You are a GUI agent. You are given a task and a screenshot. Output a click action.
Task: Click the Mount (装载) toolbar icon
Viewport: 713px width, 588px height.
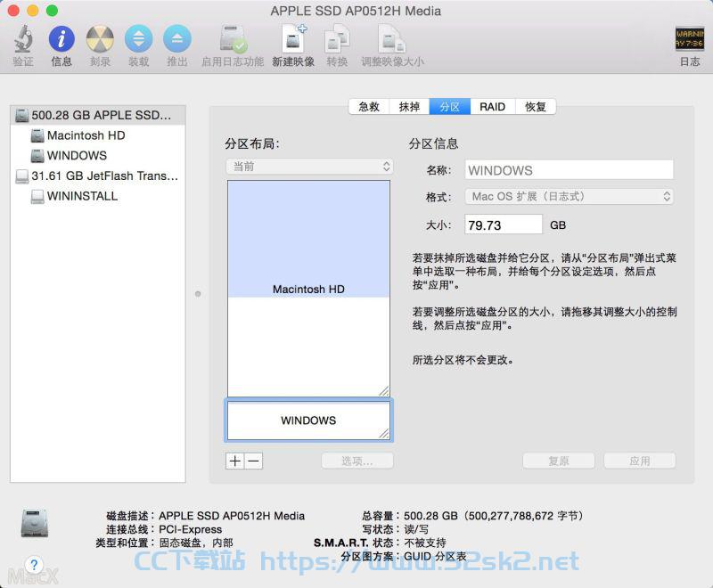139,38
